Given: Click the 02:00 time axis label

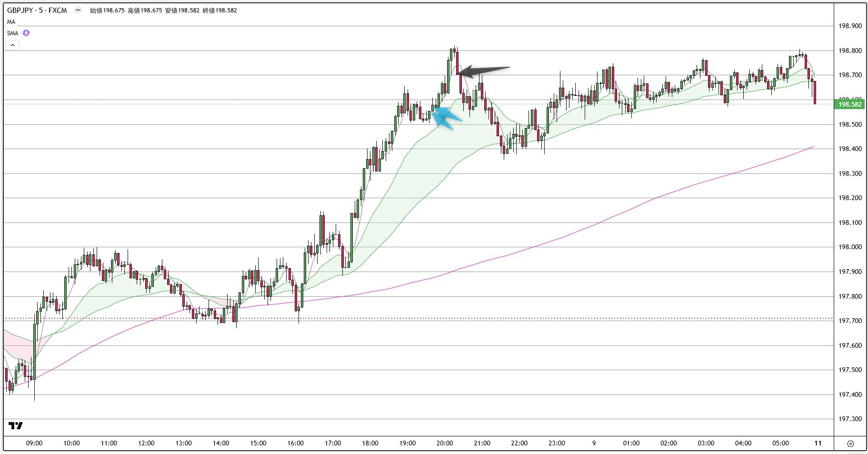Looking at the screenshot, I should point(668,443).
